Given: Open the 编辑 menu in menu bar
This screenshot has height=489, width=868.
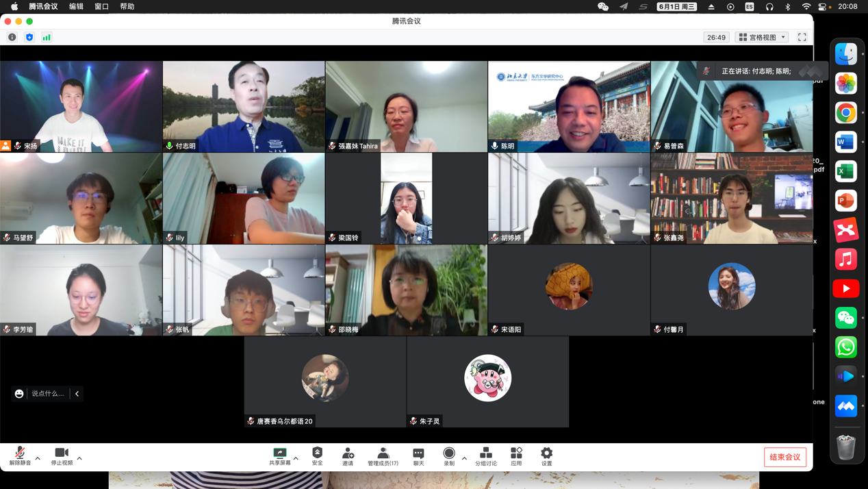Looking at the screenshot, I should [76, 7].
